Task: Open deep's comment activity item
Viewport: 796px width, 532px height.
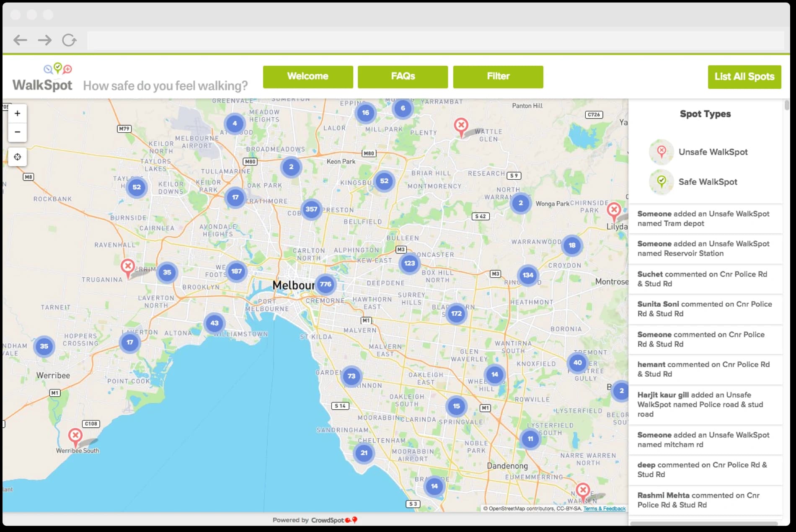Action: coord(706,470)
